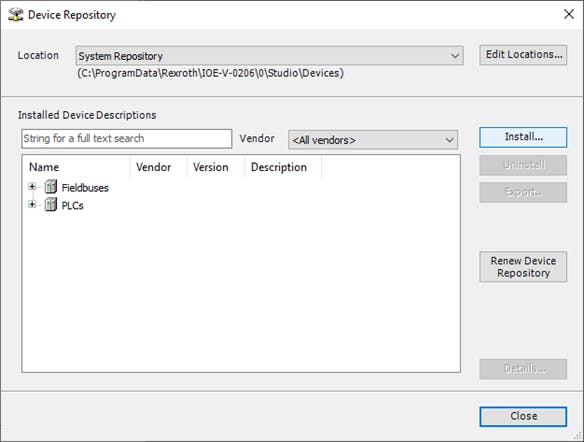Select the PLCs tree item label
This screenshot has height=442, width=584.
pos(72,206)
